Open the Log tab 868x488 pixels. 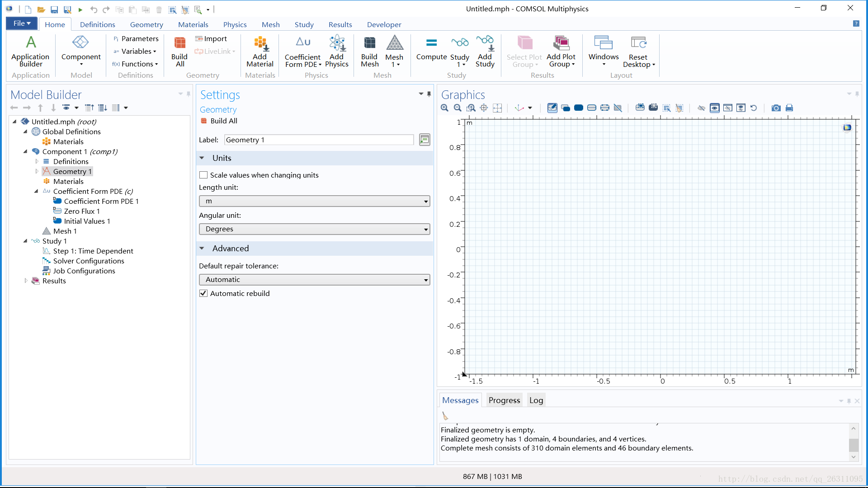[536, 400]
